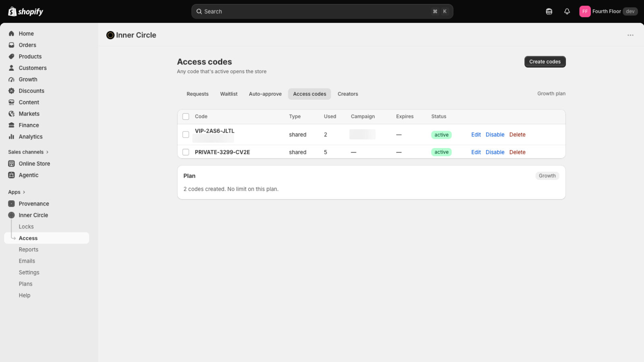Open Help in Inner Circle menu
Image resolution: width=644 pixels, height=362 pixels.
[25, 296]
